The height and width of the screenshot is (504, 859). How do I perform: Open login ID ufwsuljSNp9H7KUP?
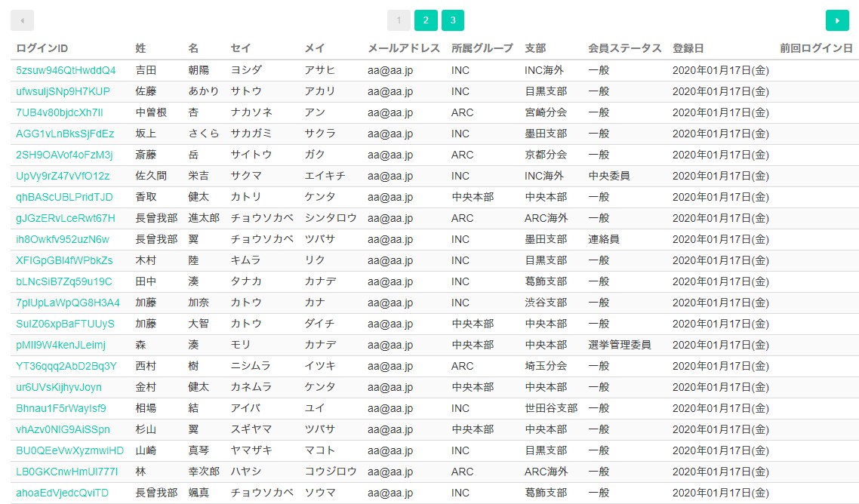[63, 91]
